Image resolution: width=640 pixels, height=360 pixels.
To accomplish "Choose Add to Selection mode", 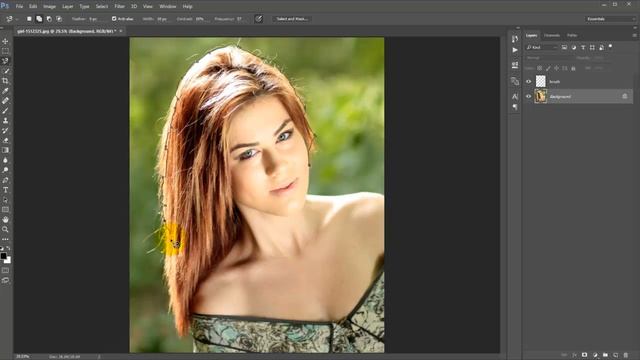I will (39, 19).
